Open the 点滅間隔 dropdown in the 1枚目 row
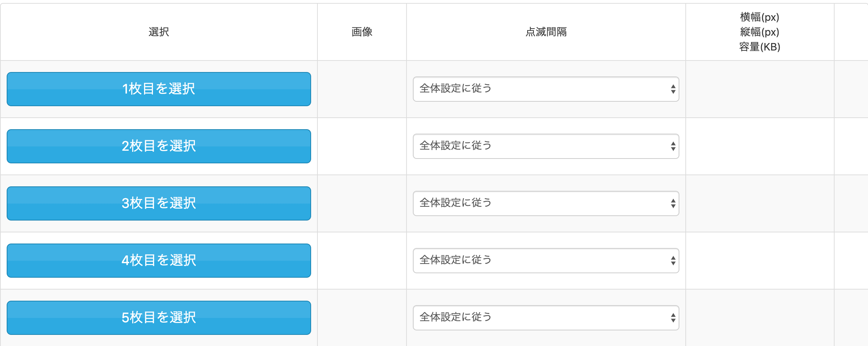Viewport: 868px width, 346px height. tap(546, 89)
